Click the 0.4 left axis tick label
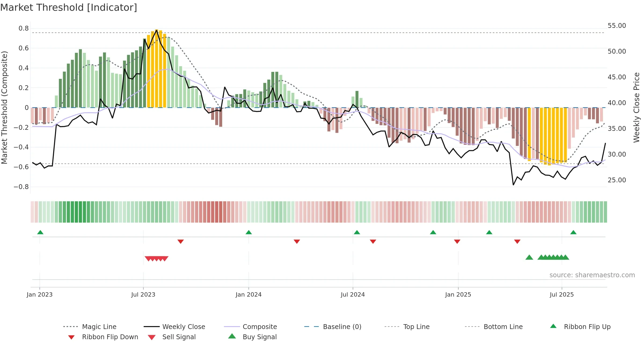 tap(24, 68)
